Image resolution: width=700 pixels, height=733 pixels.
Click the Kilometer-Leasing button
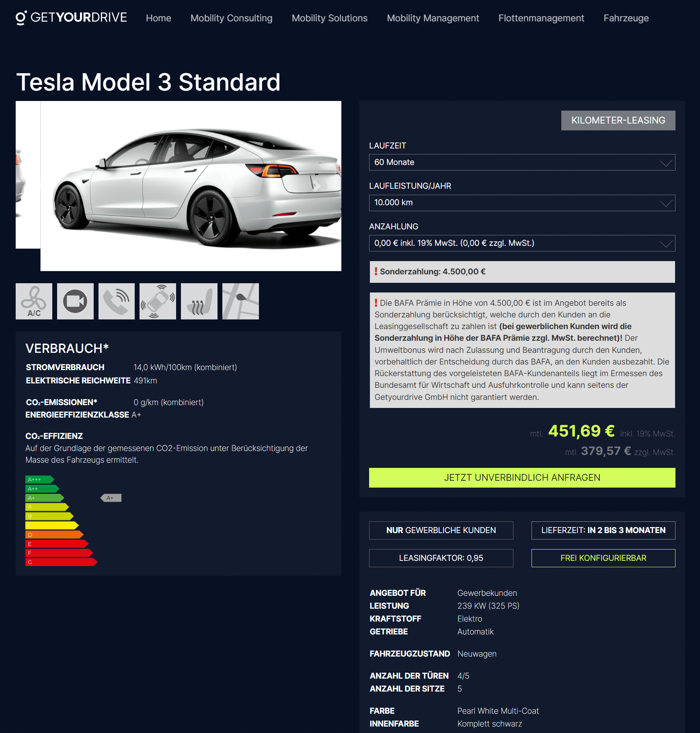(618, 120)
